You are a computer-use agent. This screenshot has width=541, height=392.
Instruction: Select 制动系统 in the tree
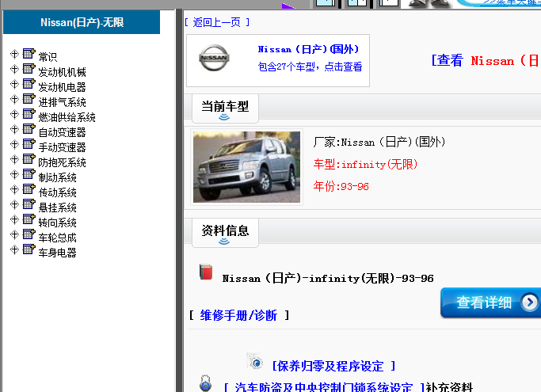pos(57,177)
